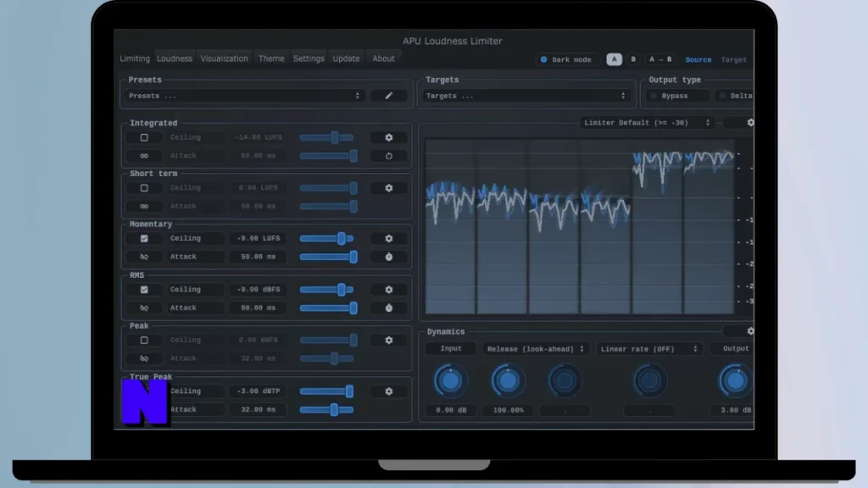Screen dimensions: 868x488
Task: Toggle Momentary unlinked chain icon
Action: (x=144, y=257)
